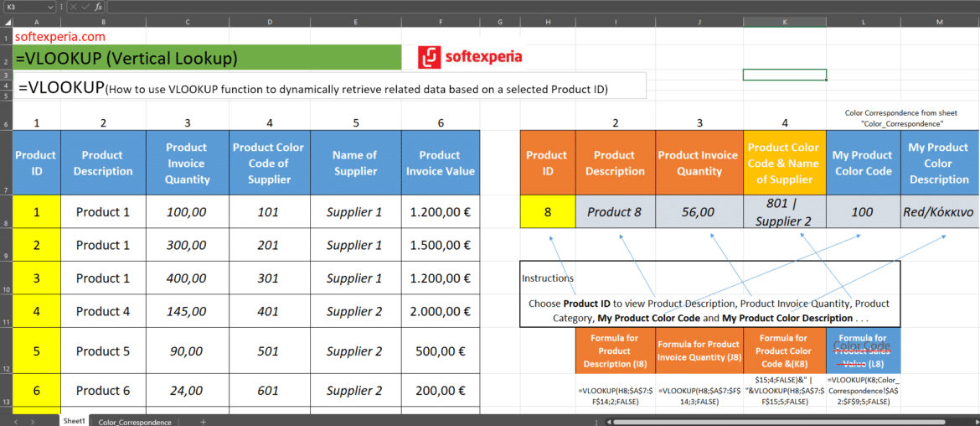This screenshot has height=426, width=980.
Task: Click Formula for Product Description (I8) label
Action: click(616, 351)
